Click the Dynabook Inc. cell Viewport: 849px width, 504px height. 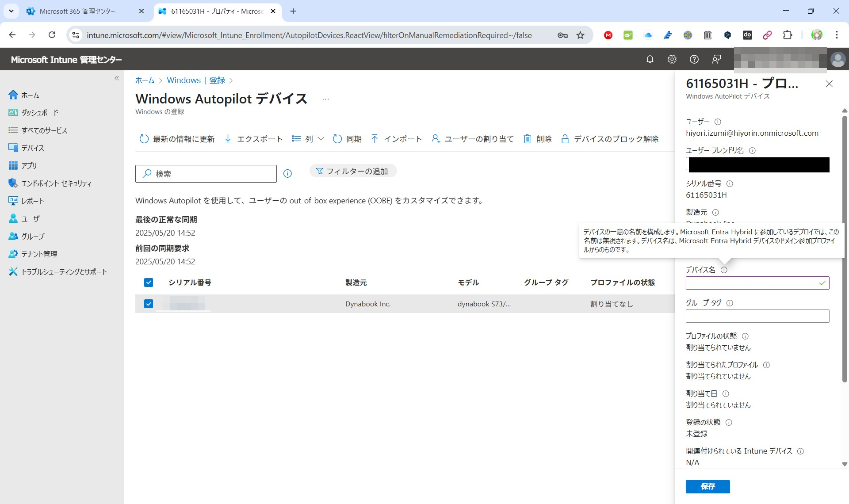(x=368, y=304)
